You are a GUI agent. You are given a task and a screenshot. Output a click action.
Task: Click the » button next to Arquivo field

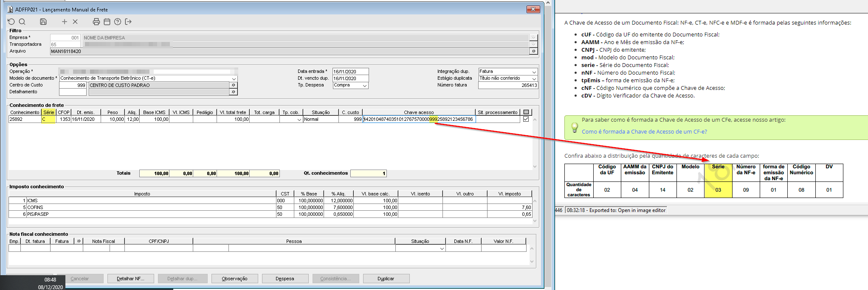533,51
